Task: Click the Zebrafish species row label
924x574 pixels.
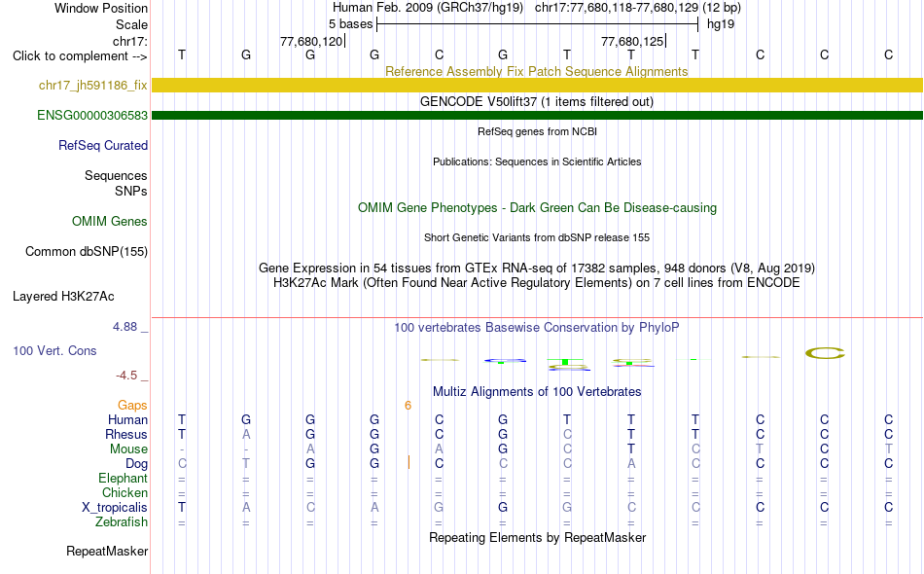Action: click(x=122, y=522)
